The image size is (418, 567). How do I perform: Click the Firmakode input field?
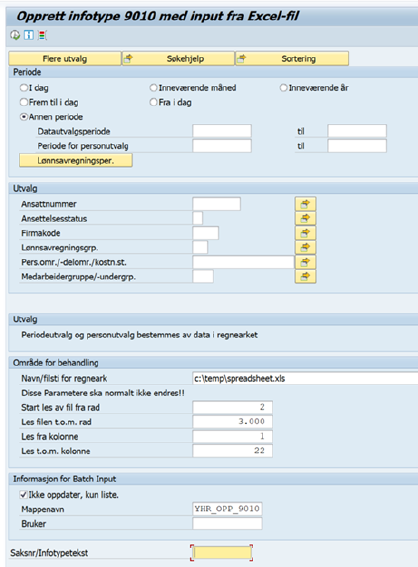206,233
